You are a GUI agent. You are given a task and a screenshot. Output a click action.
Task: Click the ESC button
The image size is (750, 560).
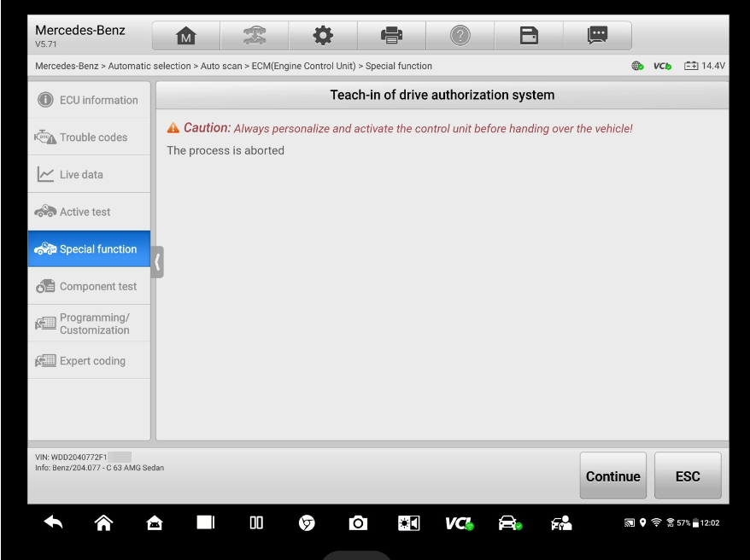(688, 475)
